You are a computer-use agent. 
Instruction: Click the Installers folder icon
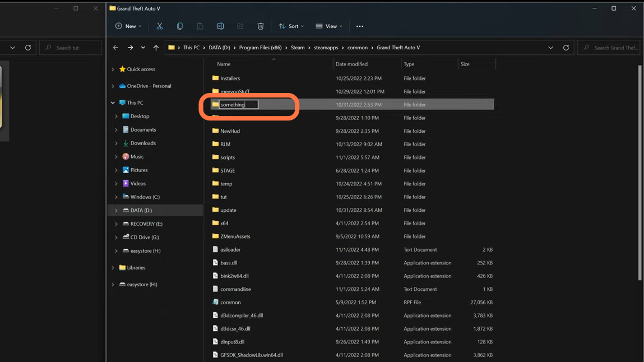(x=215, y=78)
